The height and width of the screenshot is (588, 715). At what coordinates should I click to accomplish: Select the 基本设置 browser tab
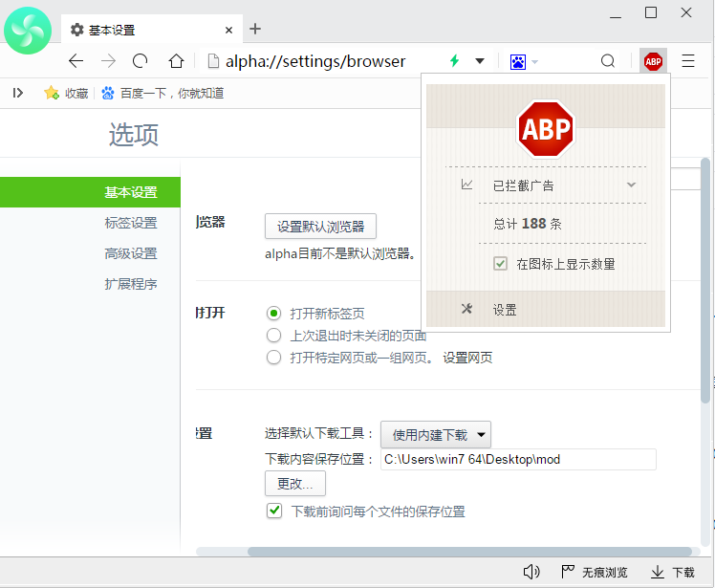click(x=151, y=30)
